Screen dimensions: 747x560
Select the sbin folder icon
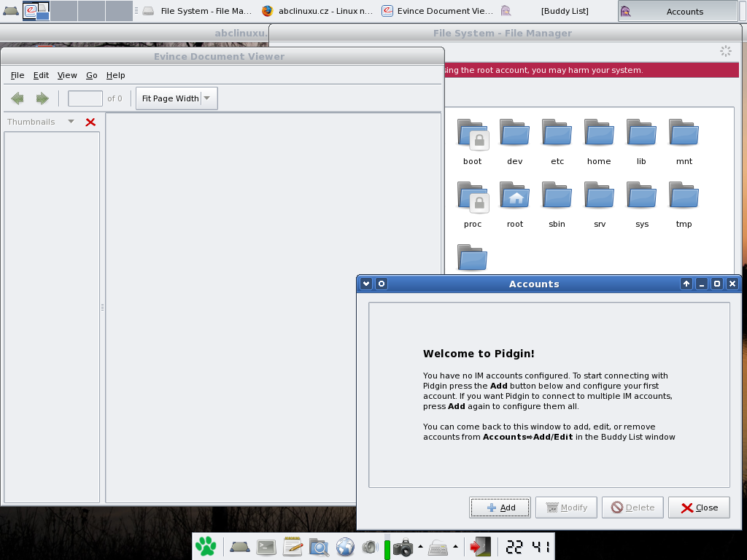coord(557,195)
